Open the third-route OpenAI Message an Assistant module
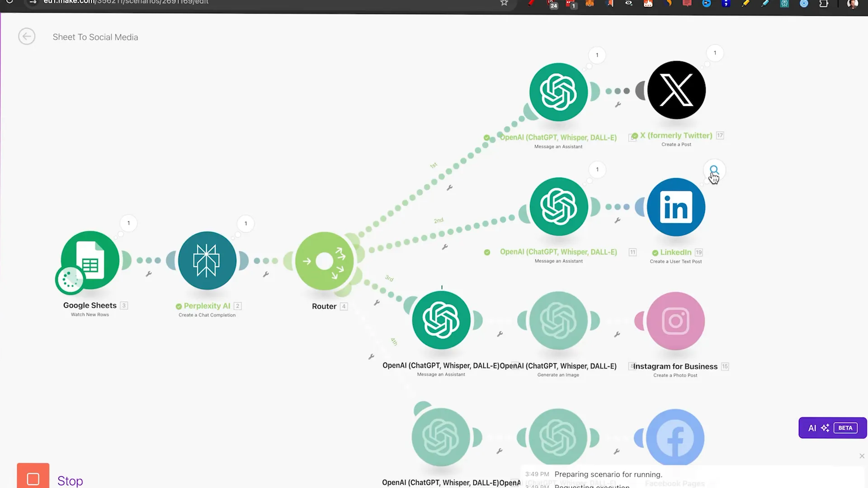Viewport: 868px width, 488px height. (441, 320)
